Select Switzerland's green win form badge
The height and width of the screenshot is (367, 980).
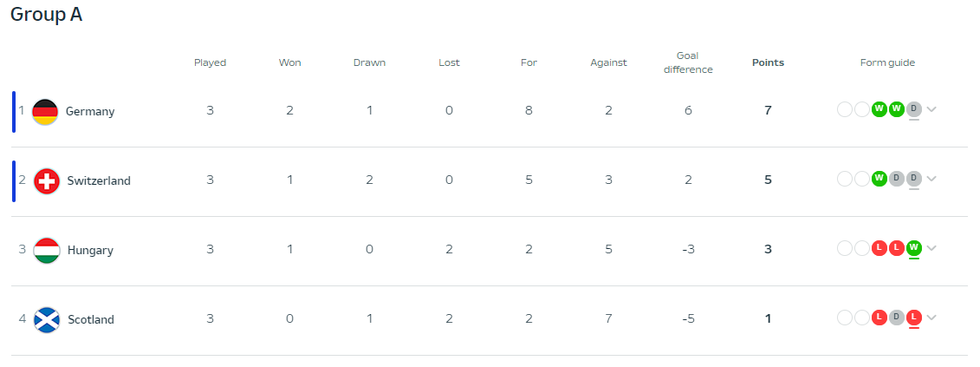coord(879,179)
